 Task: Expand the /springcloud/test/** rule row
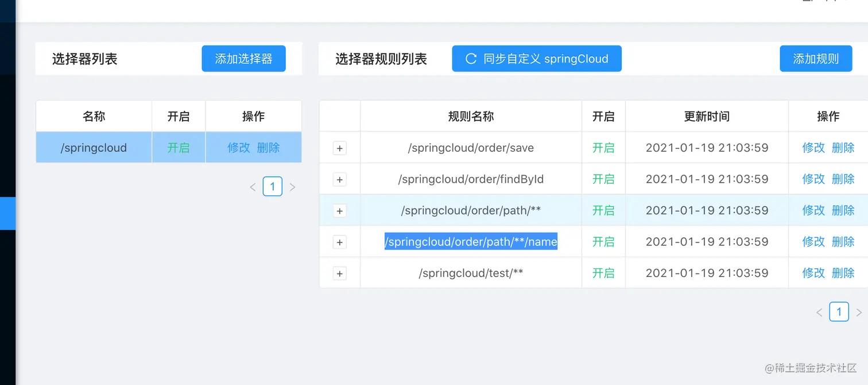pos(340,274)
